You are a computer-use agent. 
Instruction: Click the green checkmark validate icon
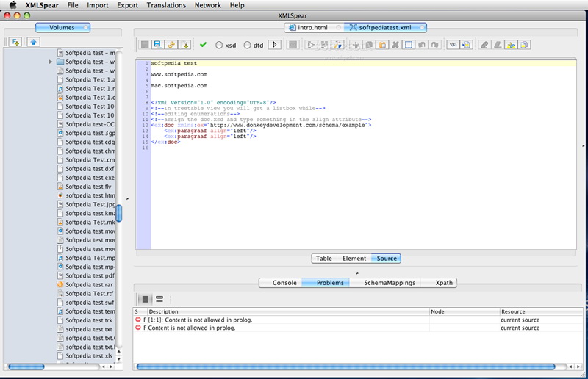click(x=204, y=45)
